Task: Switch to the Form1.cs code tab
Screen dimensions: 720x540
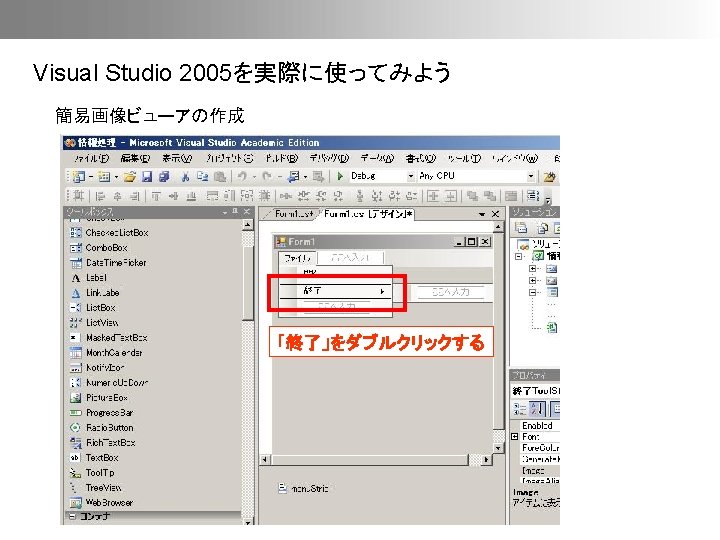Action: 293,214
